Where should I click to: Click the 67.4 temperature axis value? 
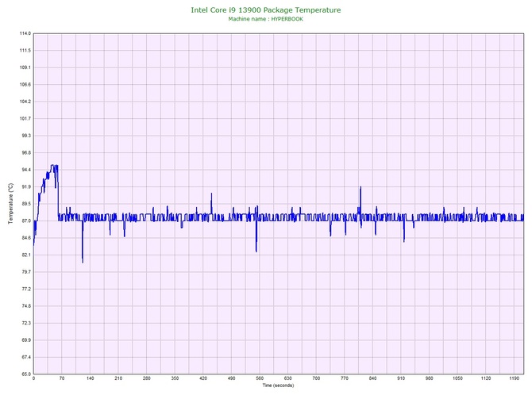(x=25, y=357)
